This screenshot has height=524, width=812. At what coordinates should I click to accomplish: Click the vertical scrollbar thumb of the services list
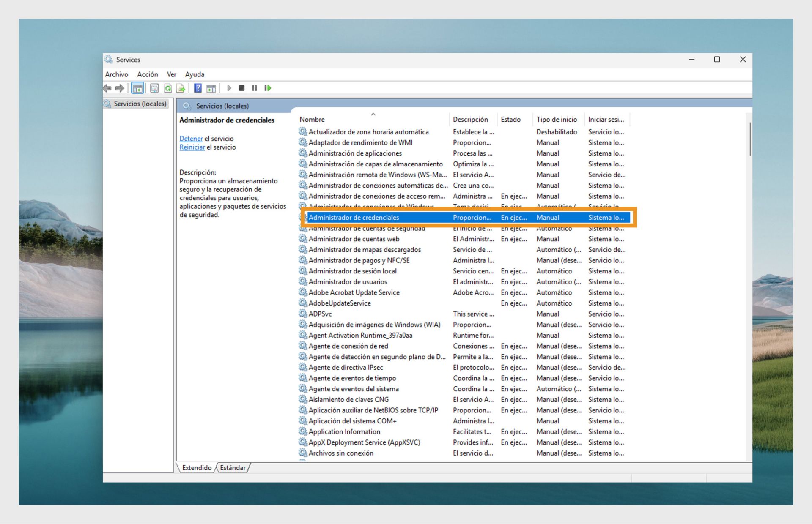(750, 139)
